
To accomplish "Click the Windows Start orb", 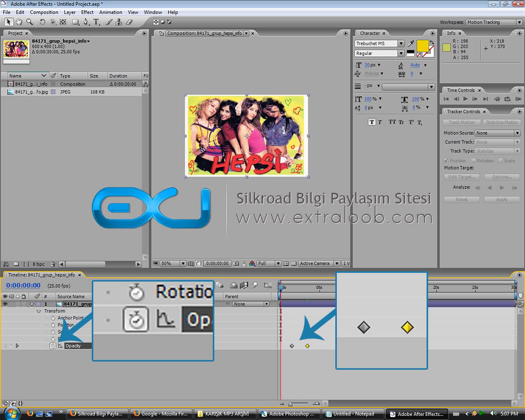I will (12, 413).
